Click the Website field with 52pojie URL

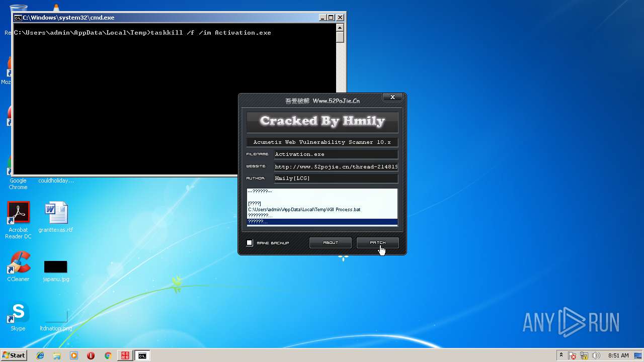pyautogui.click(x=336, y=166)
